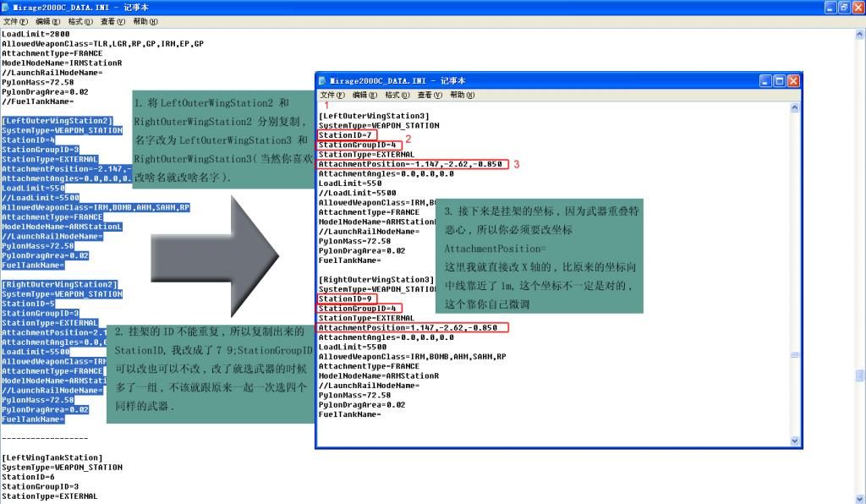Restore down the back Notepad window

[x=845, y=7]
